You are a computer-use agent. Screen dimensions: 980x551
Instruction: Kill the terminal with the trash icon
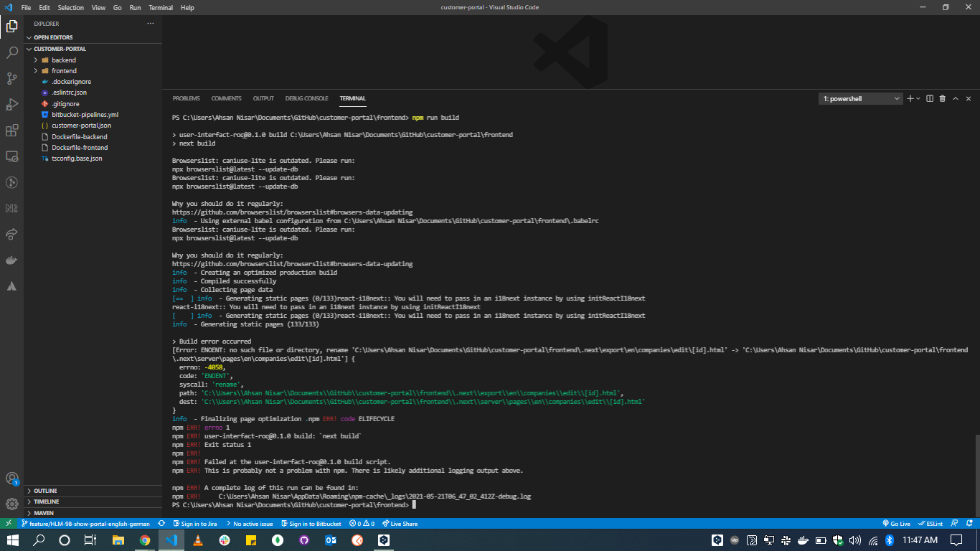[943, 98]
